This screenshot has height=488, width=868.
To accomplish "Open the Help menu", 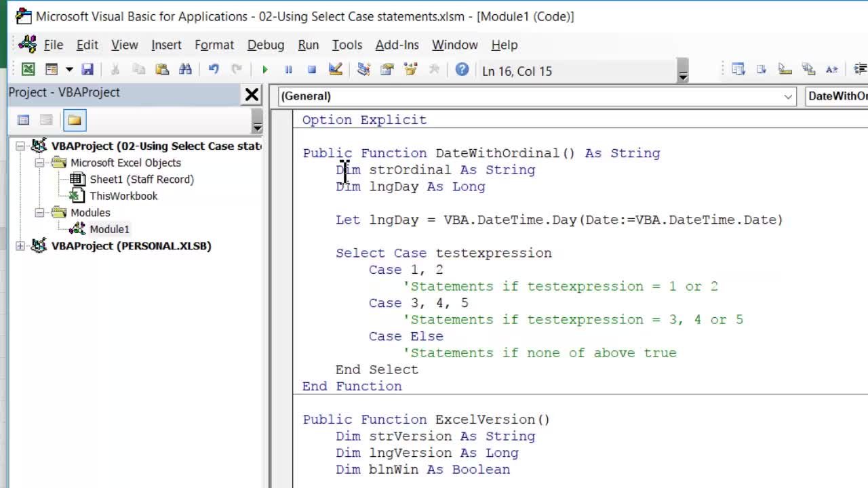I will tap(505, 45).
